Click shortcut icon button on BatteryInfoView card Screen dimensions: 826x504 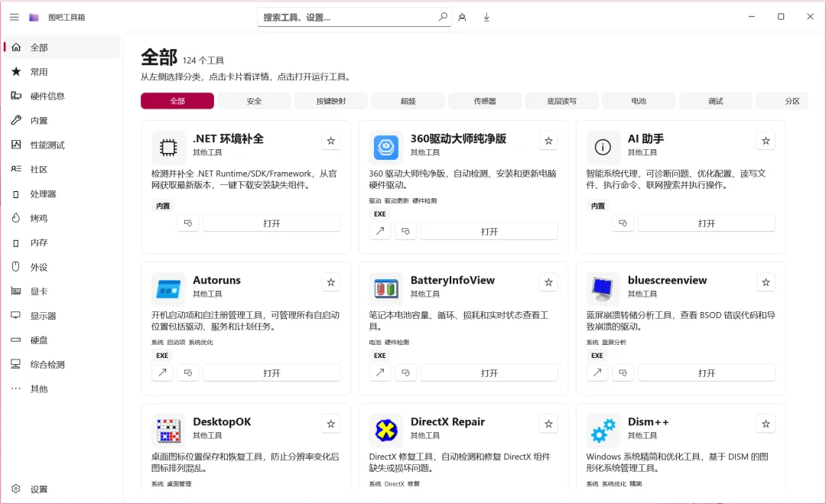[x=405, y=372]
